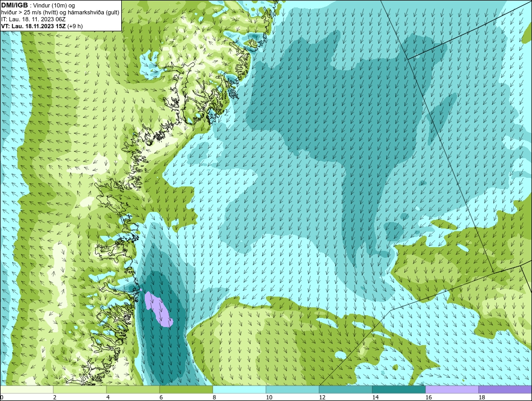Click the 10–12 m/s light teal legend swatch
This screenshot has width=532, height=401.
(293, 389)
